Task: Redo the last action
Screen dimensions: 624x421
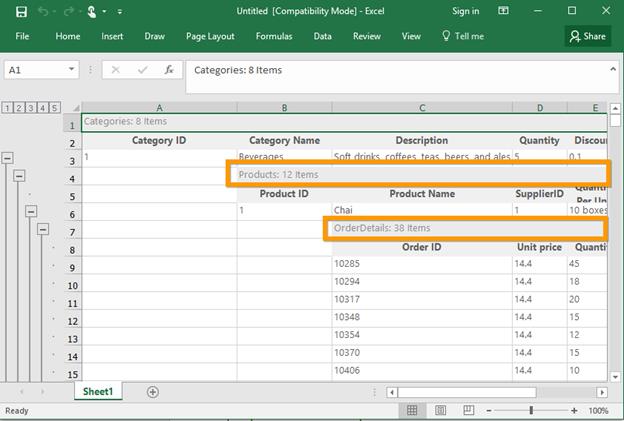Action: tap(69, 12)
